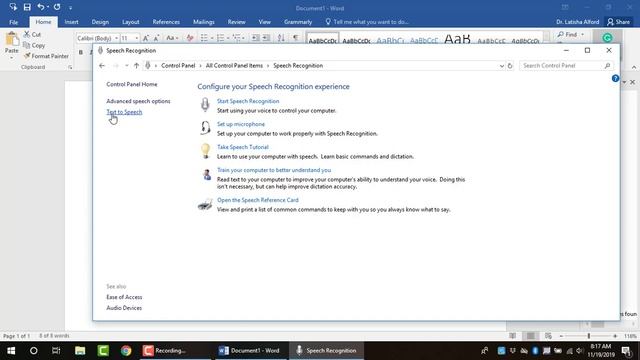Adjust the Word zoom slider
The height and width of the screenshot is (360, 640).
pyautogui.click(x=589, y=336)
